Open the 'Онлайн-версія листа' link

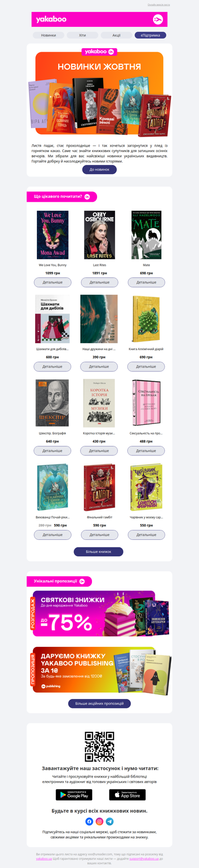click(159, 4)
